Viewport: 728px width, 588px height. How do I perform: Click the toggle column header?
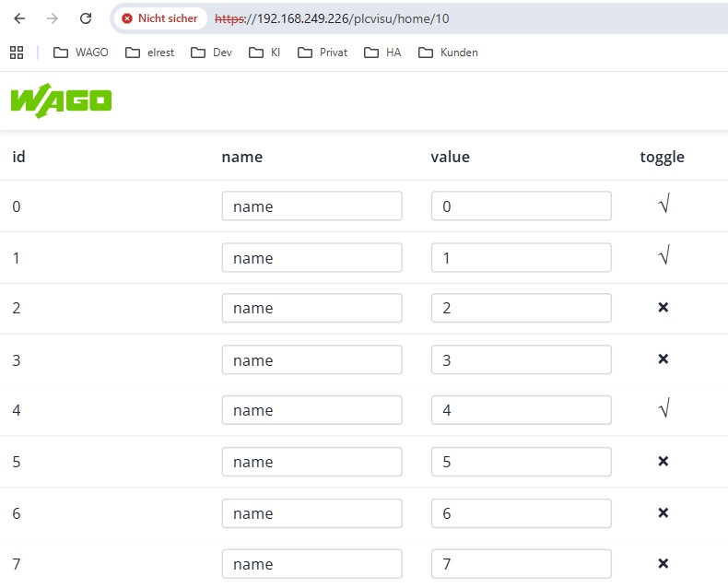[x=662, y=158]
